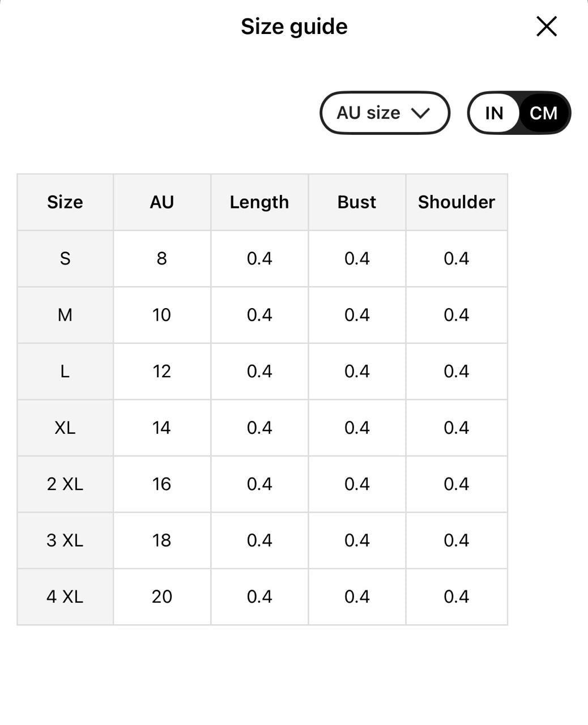This screenshot has width=588, height=725.
Task: Click the AU size dropdown chevron arrow
Action: point(421,113)
